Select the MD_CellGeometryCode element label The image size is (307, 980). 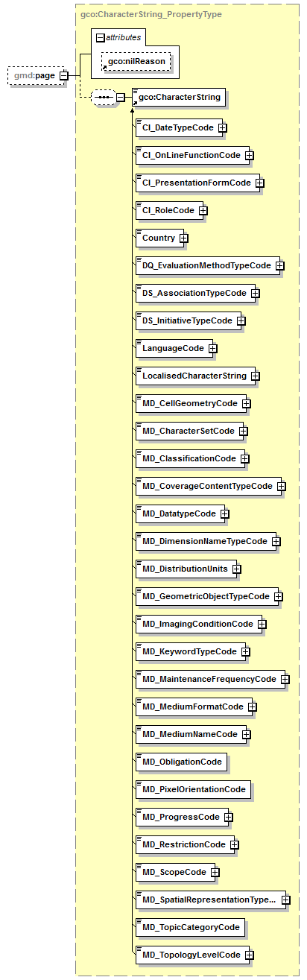point(190,403)
